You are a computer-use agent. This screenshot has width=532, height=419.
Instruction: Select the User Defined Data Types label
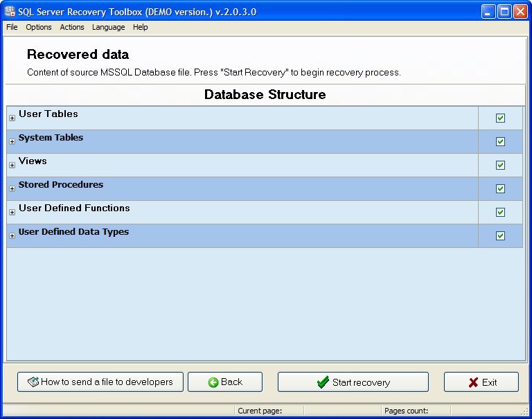click(x=73, y=232)
